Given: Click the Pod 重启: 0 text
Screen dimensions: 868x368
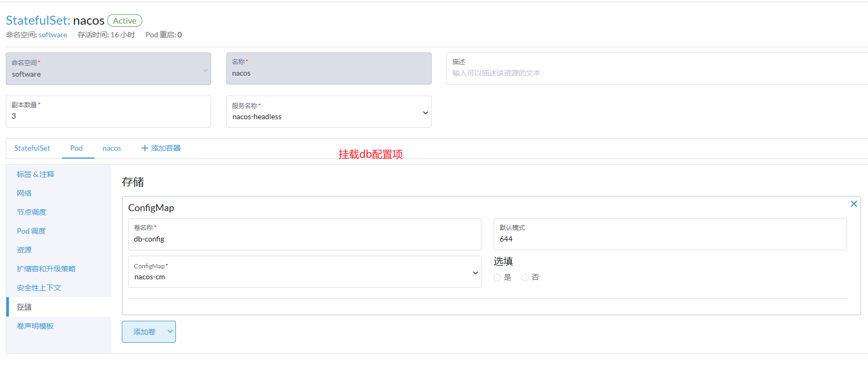Looking at the screenshot, I should tap(164, 35).
